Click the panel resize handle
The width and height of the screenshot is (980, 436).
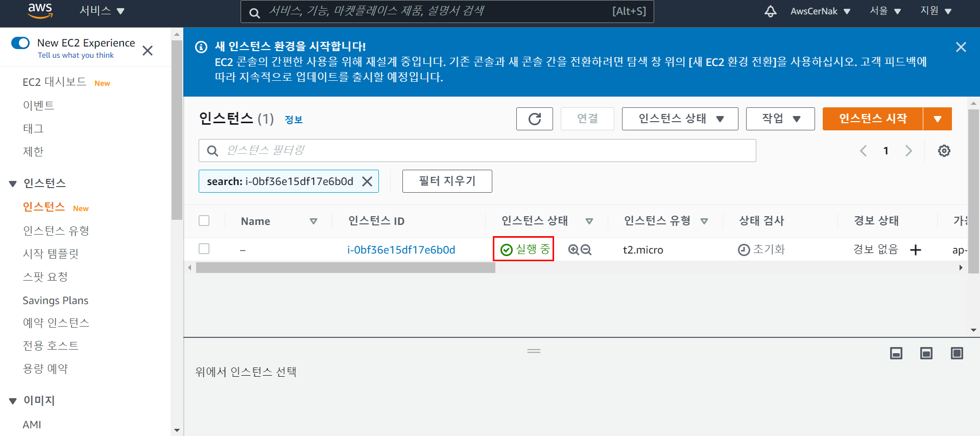[534, 351]
